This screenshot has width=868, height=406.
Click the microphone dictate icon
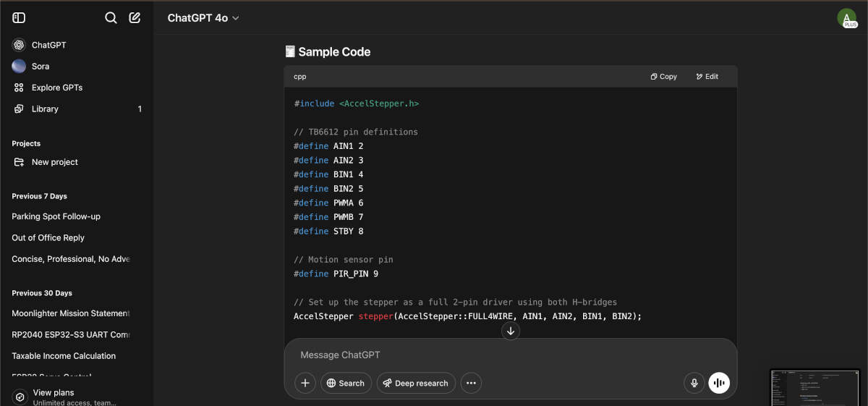coord(694,383)
